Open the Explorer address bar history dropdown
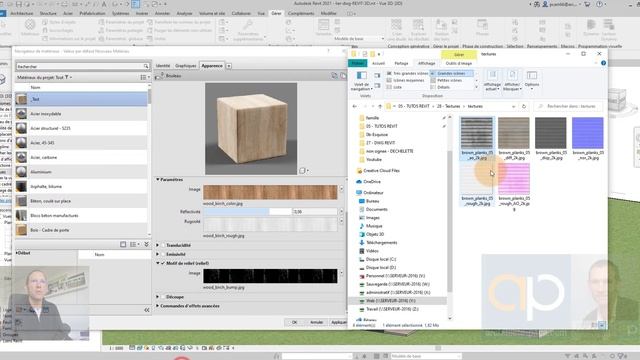The width and height of the screenshot is (640, 360). click(x=513, y=106)
